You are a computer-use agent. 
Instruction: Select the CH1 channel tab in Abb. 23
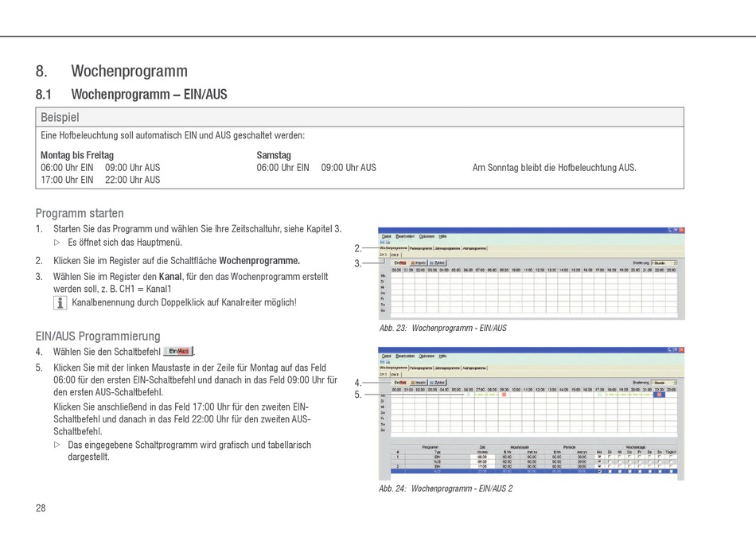384,255
